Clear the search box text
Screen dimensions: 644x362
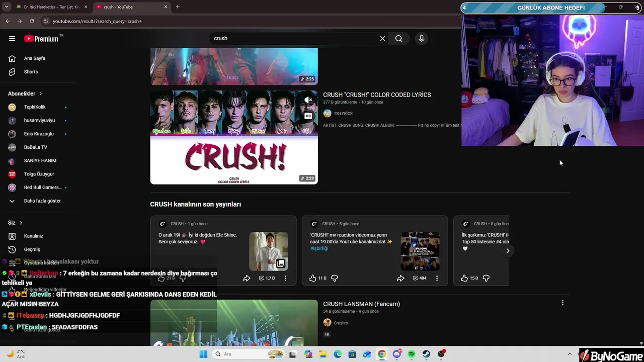click(x=382, y=39)
